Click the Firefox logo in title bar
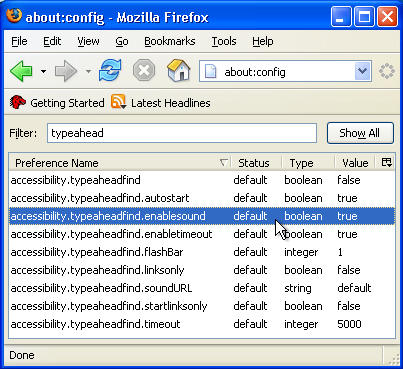The image size is (403, 369). click(14, 16)
